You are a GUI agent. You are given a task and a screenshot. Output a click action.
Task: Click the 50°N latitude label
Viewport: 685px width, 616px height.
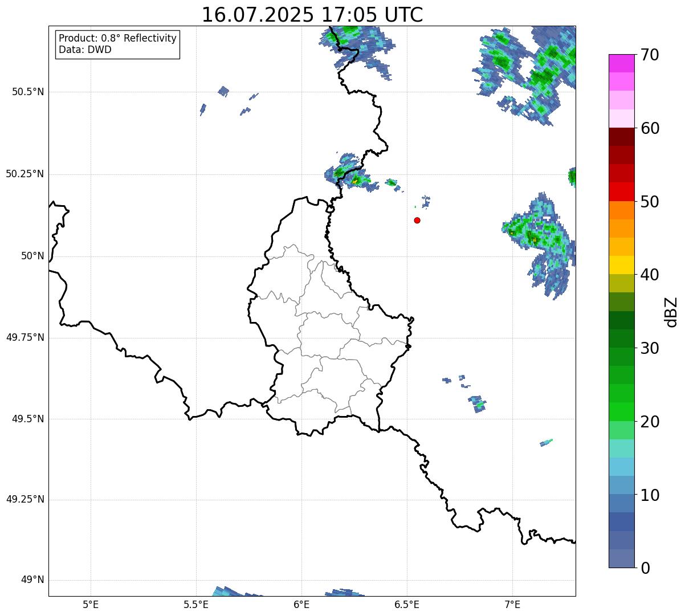[32, 256]
